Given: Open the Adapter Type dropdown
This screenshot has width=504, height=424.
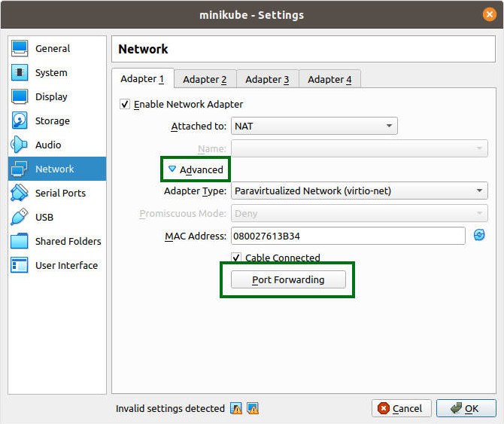Looking at the screenshot, I should pos(359,191).
